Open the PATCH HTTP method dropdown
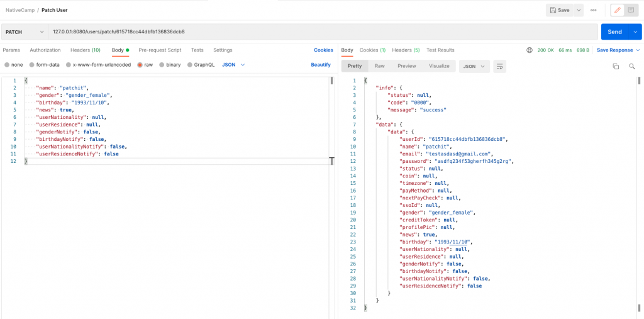 coord(25,31)
